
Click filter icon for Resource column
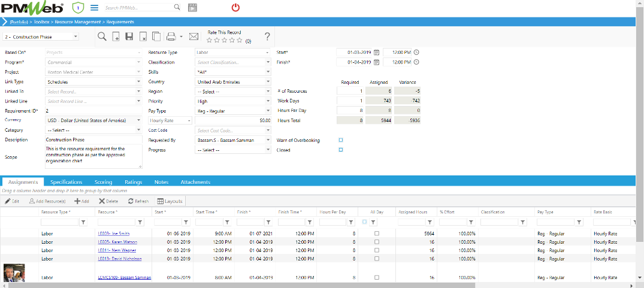point(140,222)
